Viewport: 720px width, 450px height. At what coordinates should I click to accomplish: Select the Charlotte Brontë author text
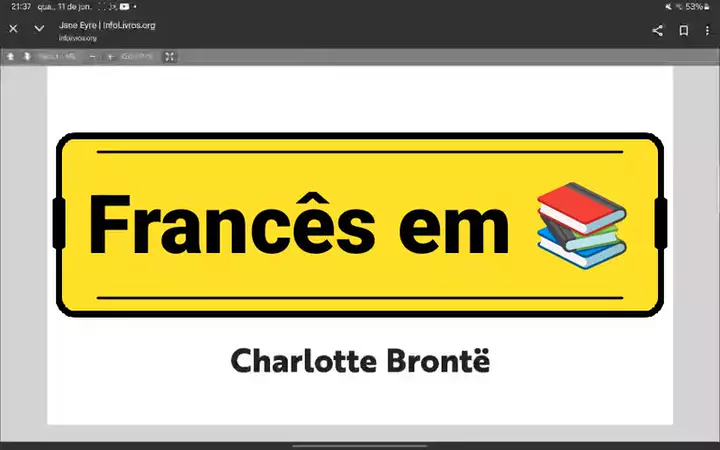[360, 361]
